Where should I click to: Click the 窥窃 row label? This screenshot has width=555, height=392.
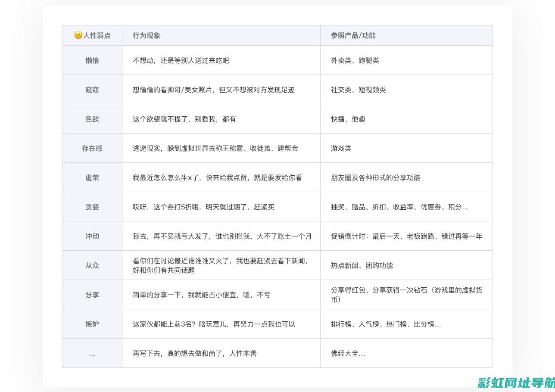[x=92, y=90]
